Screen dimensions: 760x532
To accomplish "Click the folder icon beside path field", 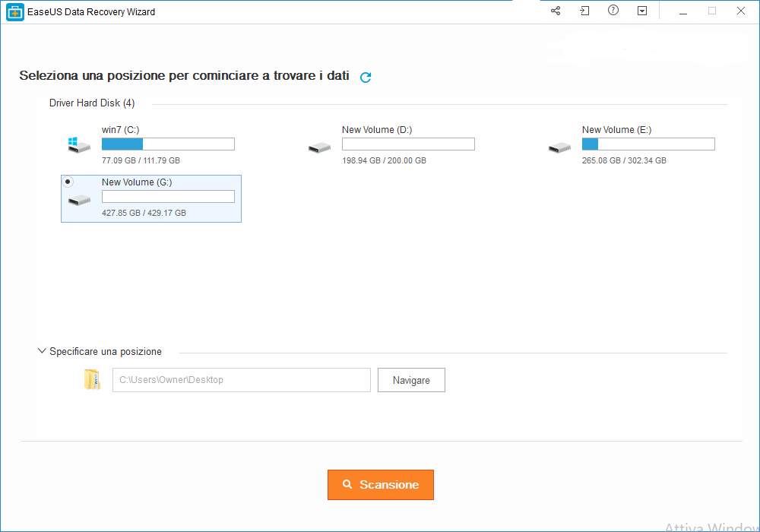I will [92, 380].
